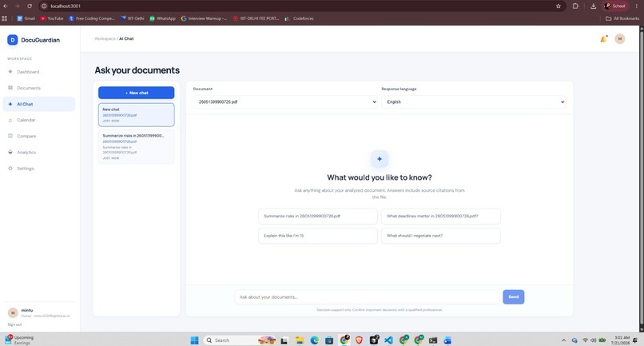
Task: Open the Gmail bookmark
Action: click(x=26, y=18)
